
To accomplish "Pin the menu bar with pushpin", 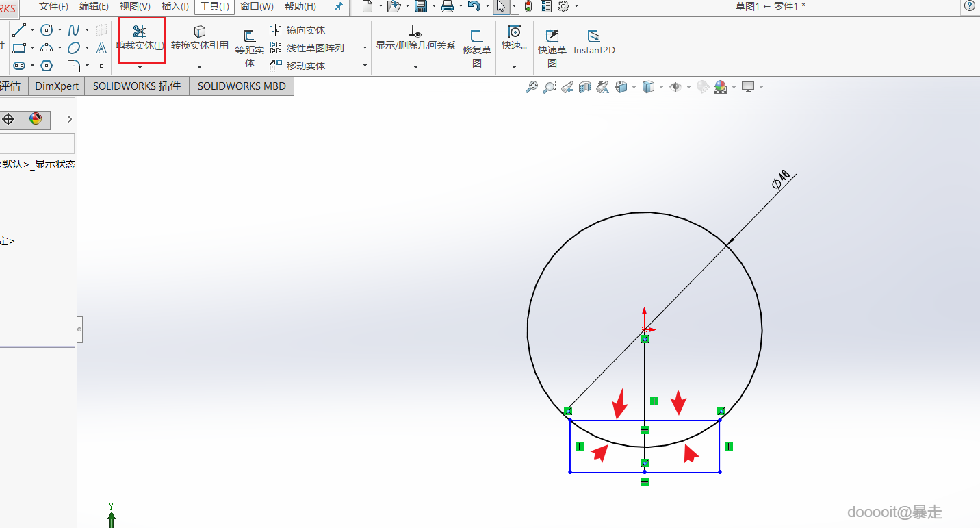I will click(338, 6).
